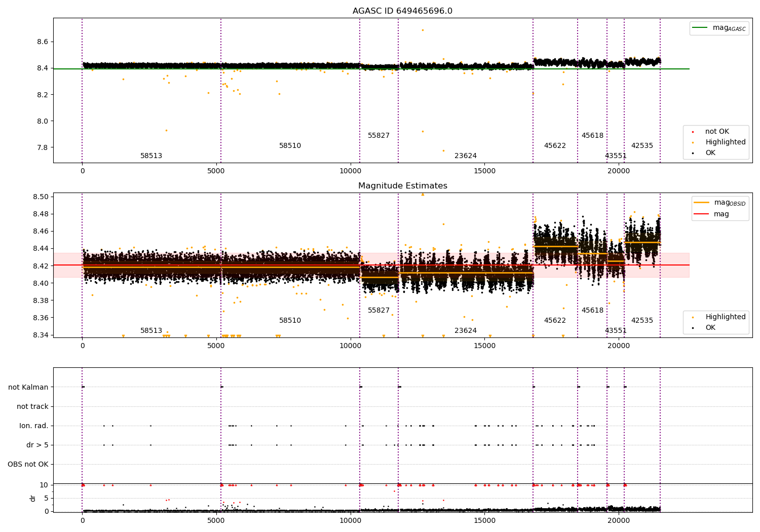The height and width of the screenshot is (532, 760).
Task: Click the orange line sample for mag OBSID legend
Action: pos(702,203)
